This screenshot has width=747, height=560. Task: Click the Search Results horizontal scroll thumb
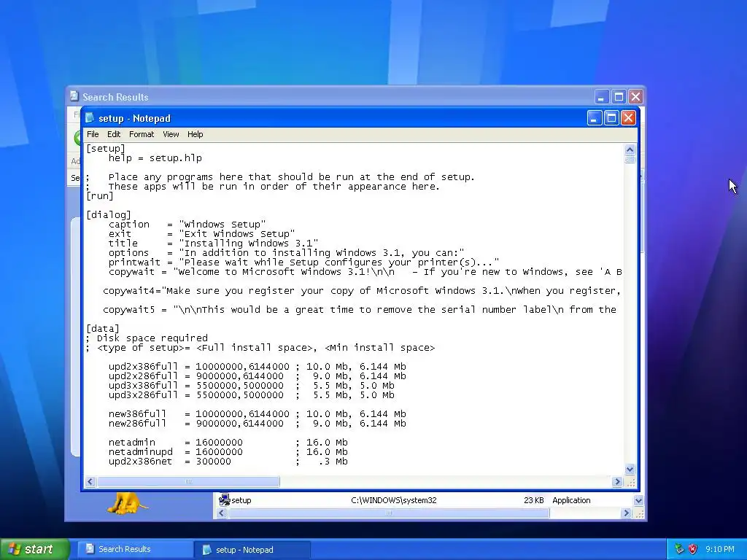coord(389,513)
